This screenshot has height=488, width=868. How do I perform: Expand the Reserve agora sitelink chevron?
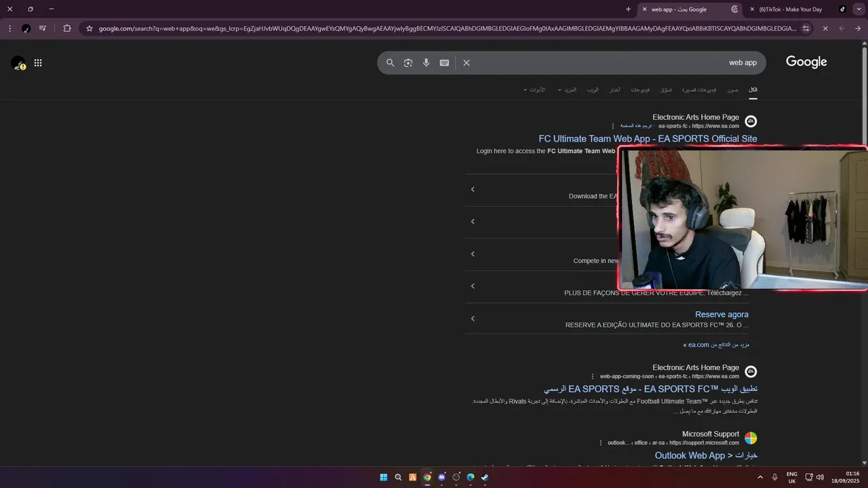tap(473, 319)
